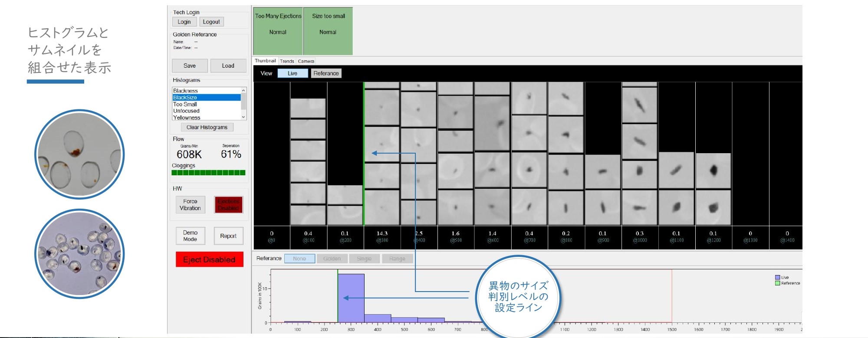Open the Report
The height and width of the screenshot is (338, 868).
pyautogui.click(x=228, y=236)
